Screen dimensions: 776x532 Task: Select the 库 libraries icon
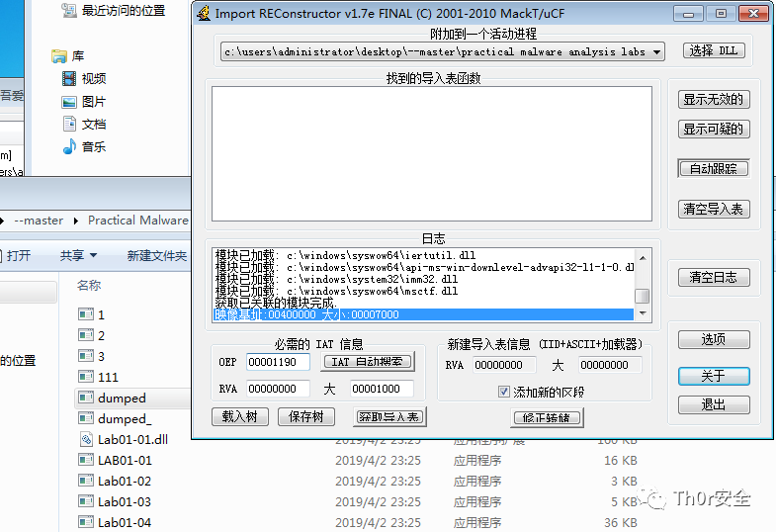coord(59,56)
